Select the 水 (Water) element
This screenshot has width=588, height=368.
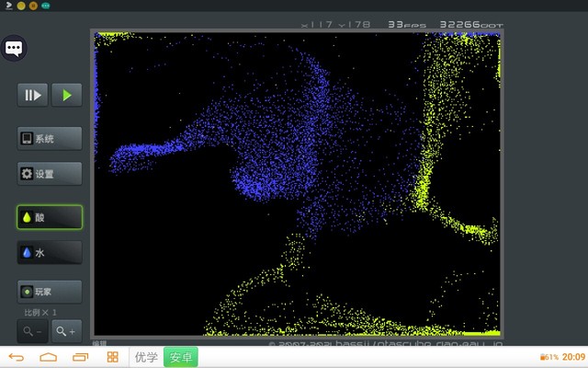pos(50,252)
